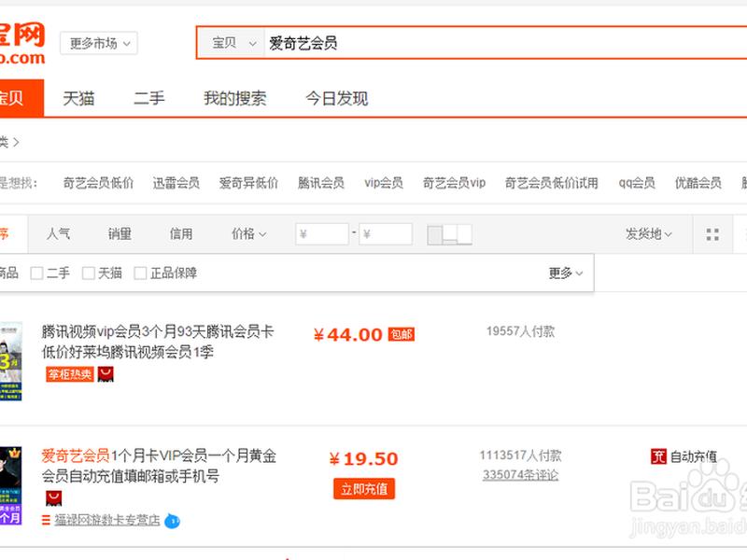
Task: Sort results by 人气
Action: [59, 234]
